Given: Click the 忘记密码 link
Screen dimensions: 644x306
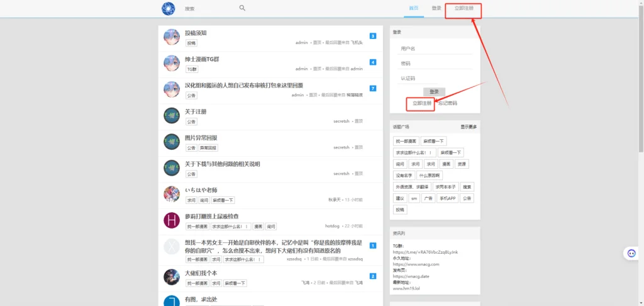Looking at the screenshot, I should (x=448, y=103).
